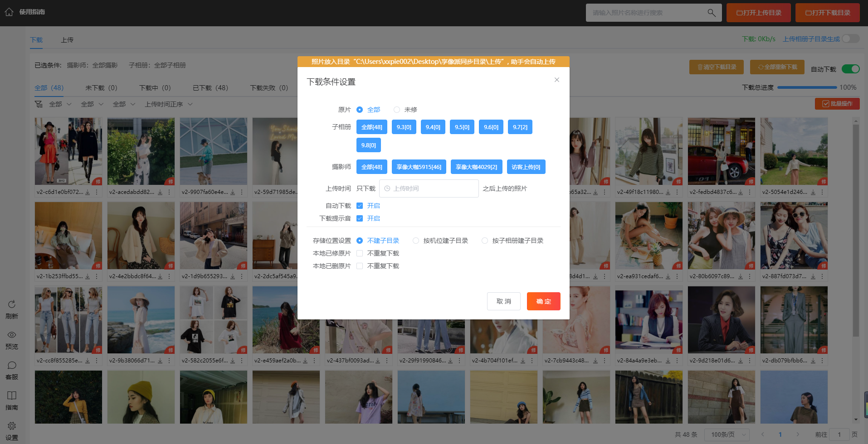Click download icon for v2-80b6097c89
The width and height of the screenshot is (868, 444).
click(741, 276)
